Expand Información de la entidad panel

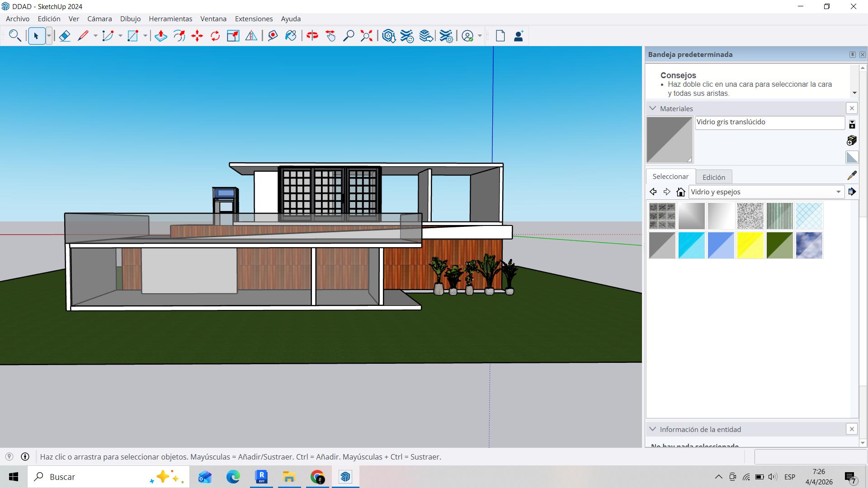pyautogui.click(x=652, y=429)
